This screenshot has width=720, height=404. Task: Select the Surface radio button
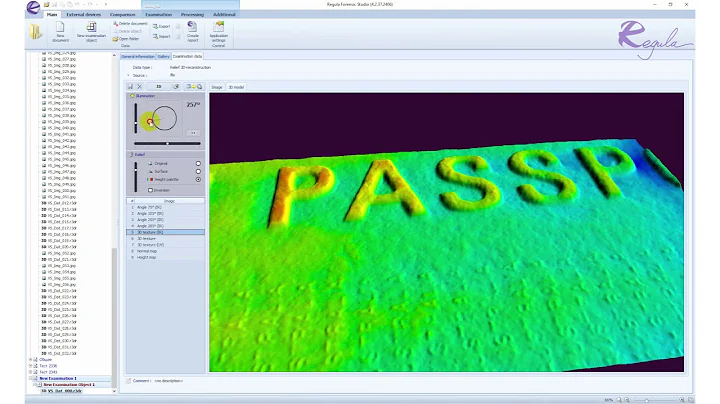pos(198,171)
